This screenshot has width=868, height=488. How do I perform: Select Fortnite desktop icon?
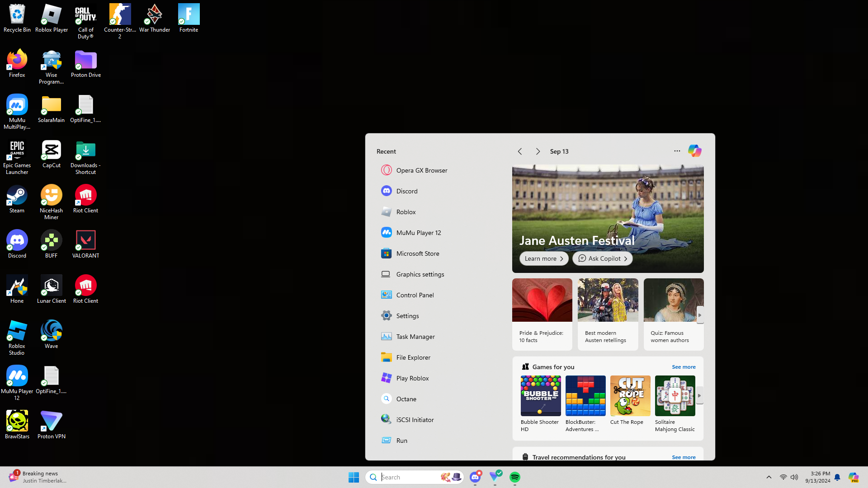point(189,19)
